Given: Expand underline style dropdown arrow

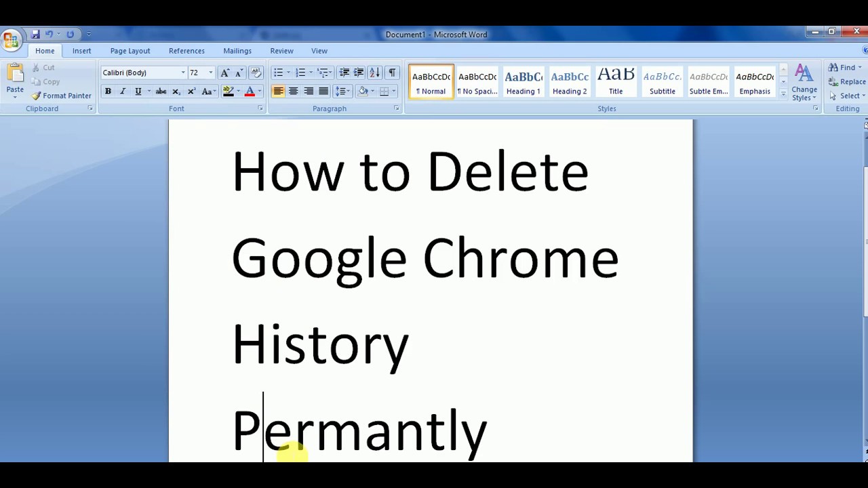Looking at the screenshot, I should tap(148, 91).
